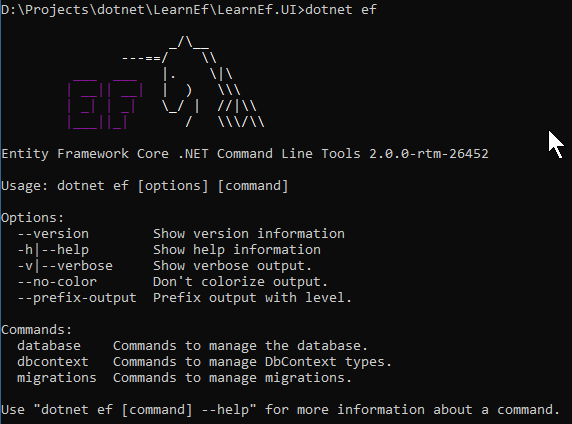Click the unicorn's horn dashes

tap(142, 58)
